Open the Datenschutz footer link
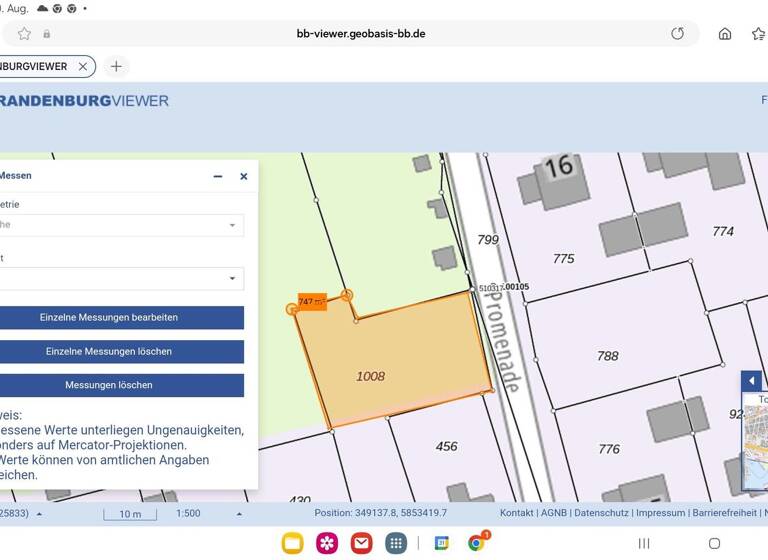Viewport: 768px width, 560px height. [601, 513]
